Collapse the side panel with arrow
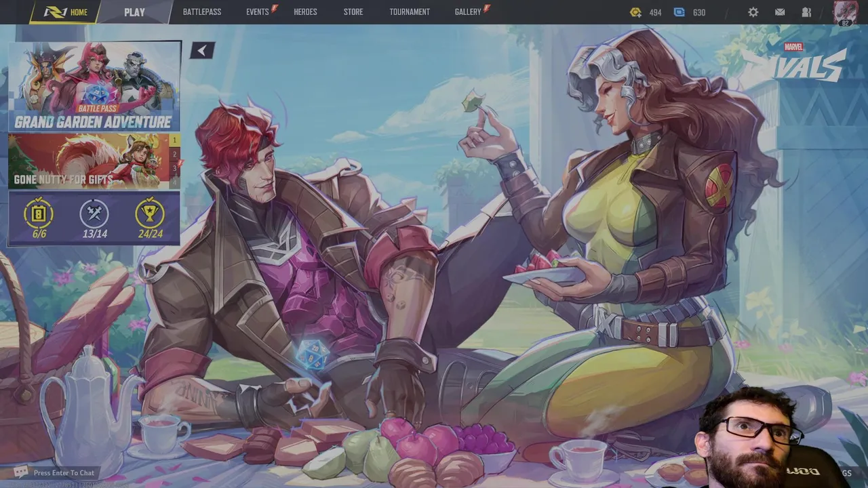Screen dimensions: 868x488 (x=202, y=50)
